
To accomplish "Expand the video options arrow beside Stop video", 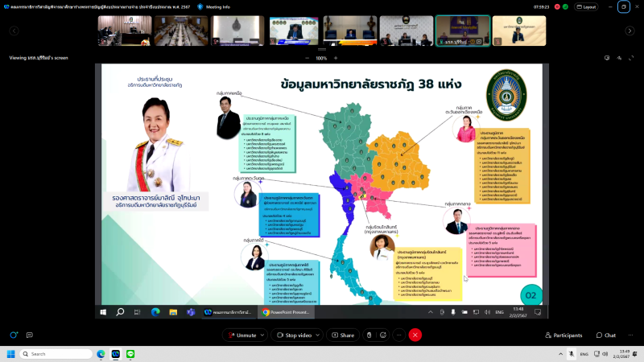I will [x=318, y=335].
